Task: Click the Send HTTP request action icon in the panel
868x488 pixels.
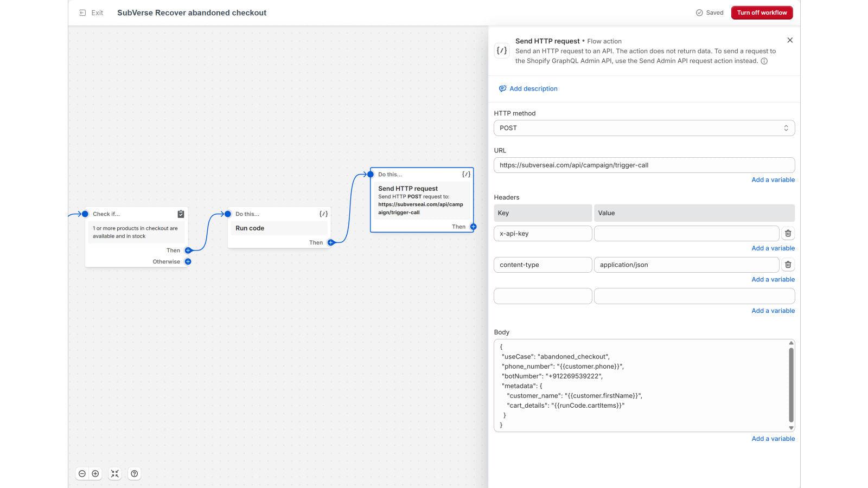Action: 501,50
